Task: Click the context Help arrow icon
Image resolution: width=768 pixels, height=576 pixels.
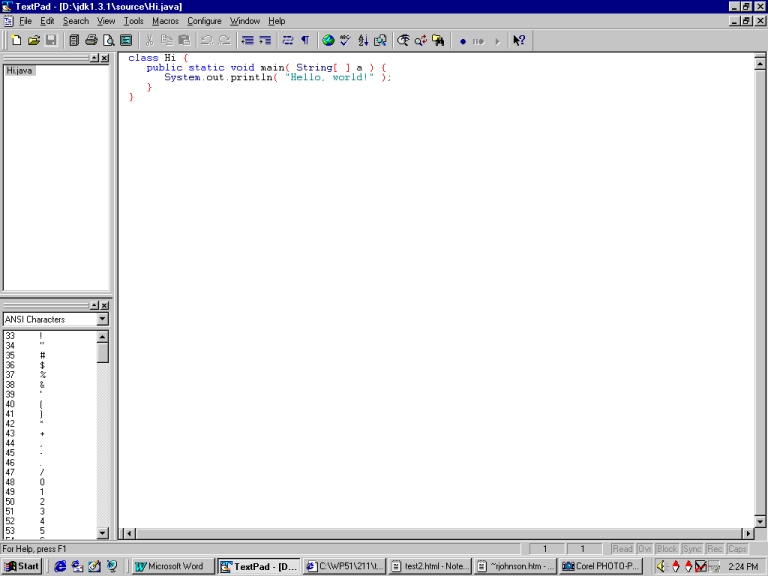Action: coord(519,40)
